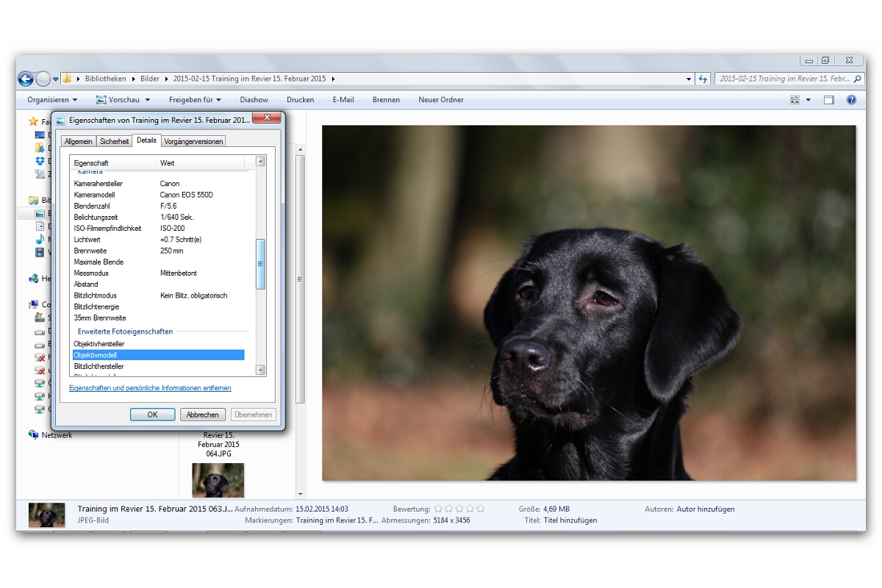This screenshot has width=882, height=588.
Task: Rate the photo five stars in details pane
Action: coord(481,509)
